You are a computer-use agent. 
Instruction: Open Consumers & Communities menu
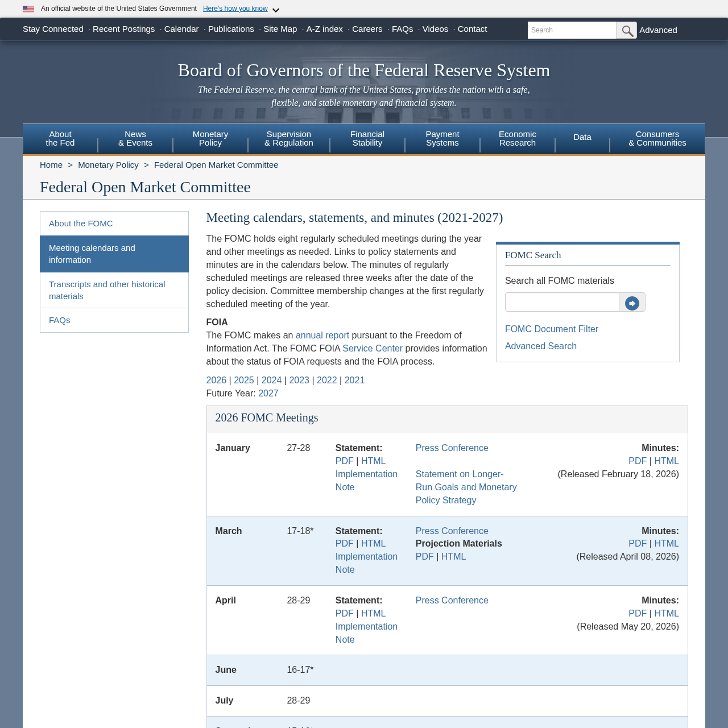(x=657, y=138)
